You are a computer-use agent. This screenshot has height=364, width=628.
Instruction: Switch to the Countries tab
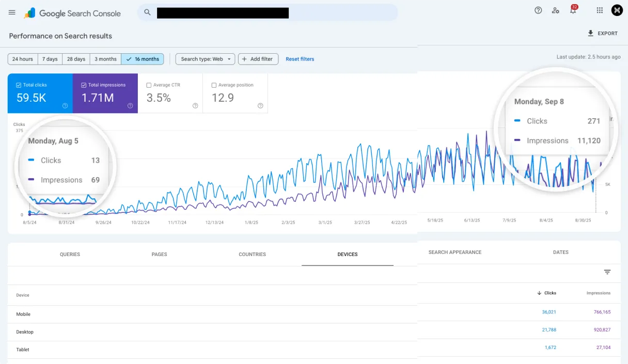click(252, 255)
